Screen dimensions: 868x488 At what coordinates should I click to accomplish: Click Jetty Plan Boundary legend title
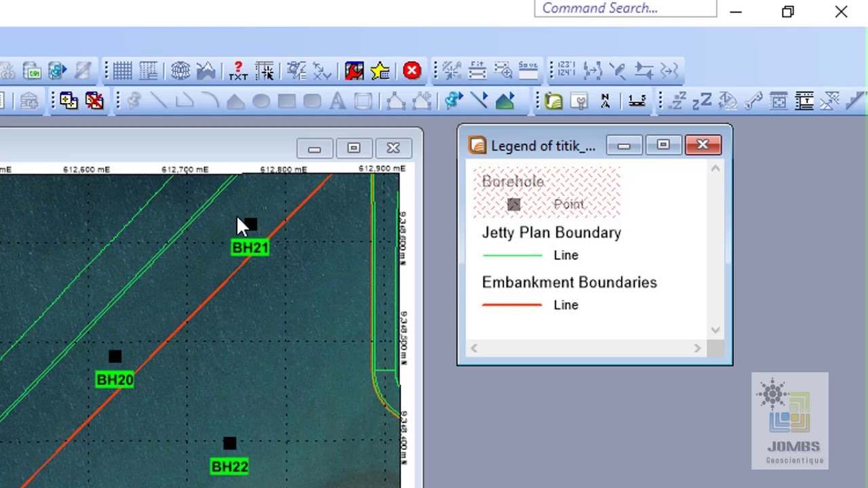pos(551,232)
